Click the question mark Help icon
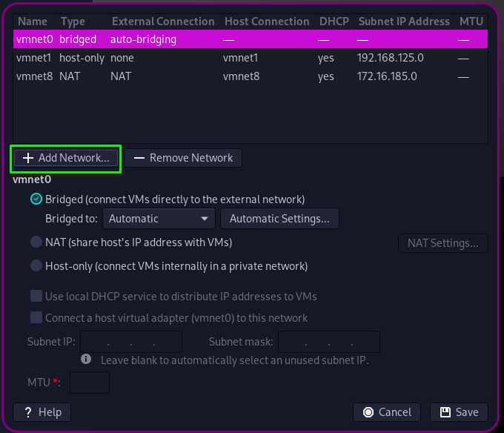504x433 pixels. 28,412
